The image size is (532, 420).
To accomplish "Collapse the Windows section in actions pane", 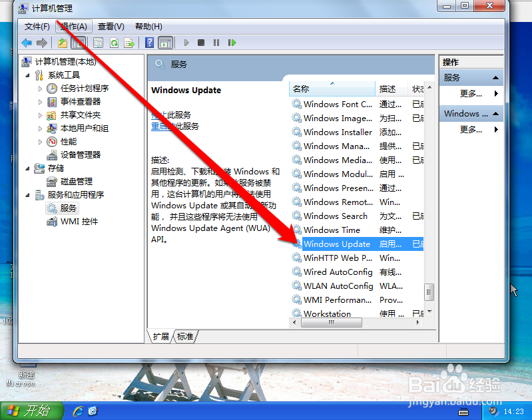I will [495, 114].
